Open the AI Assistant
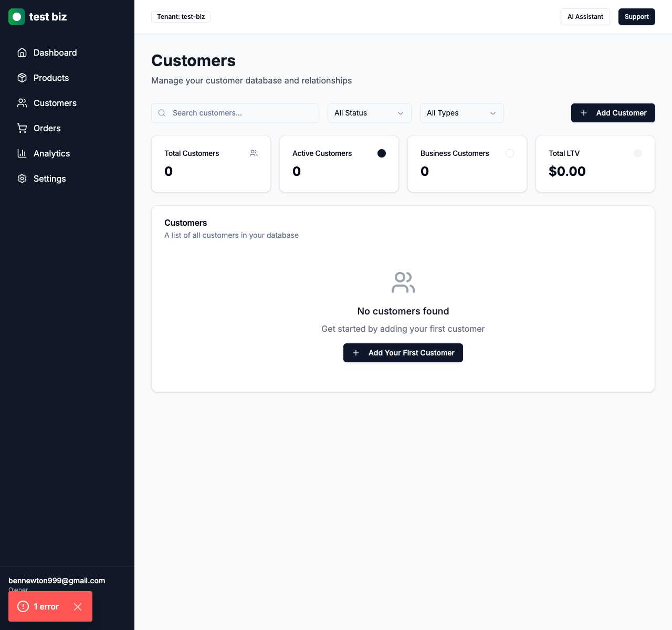 585,17
